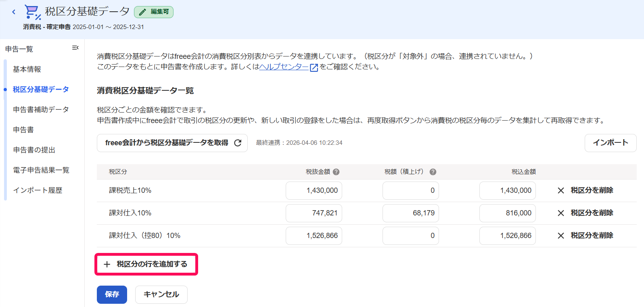
Task: Open 申告書補助データ in sidebar
Action: (x=41, y=110)
